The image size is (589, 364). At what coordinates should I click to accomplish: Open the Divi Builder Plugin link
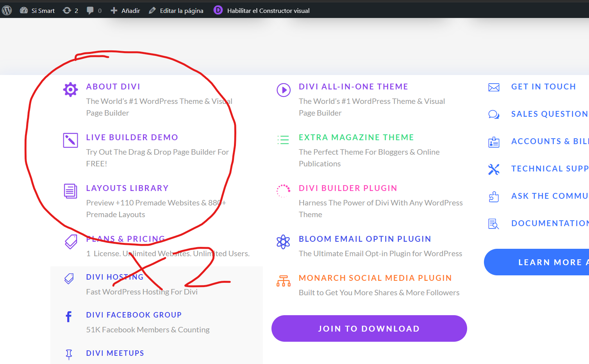(x=348, y=188)
